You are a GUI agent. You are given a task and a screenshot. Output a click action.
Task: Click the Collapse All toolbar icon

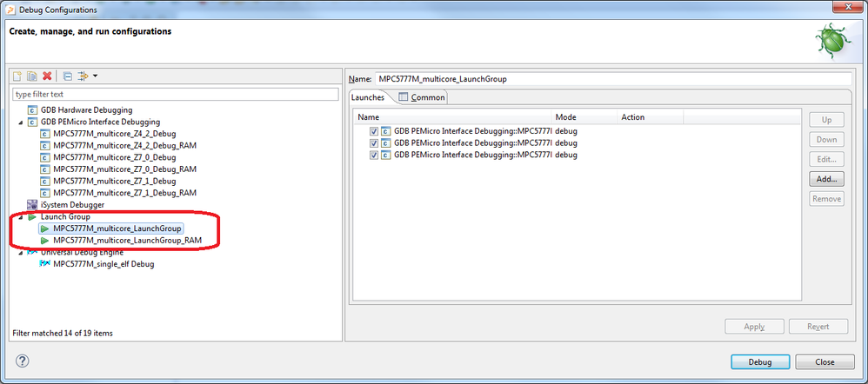click(x=67, y=76)
